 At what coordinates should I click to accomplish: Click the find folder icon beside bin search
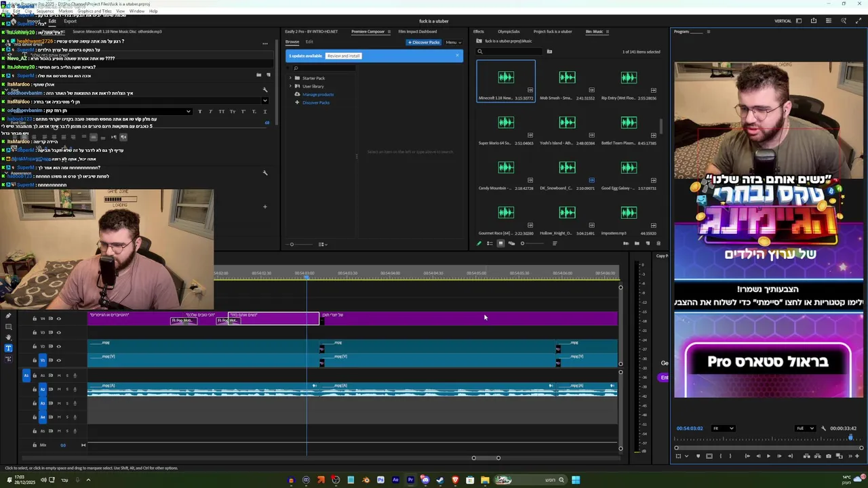point(549,52)
